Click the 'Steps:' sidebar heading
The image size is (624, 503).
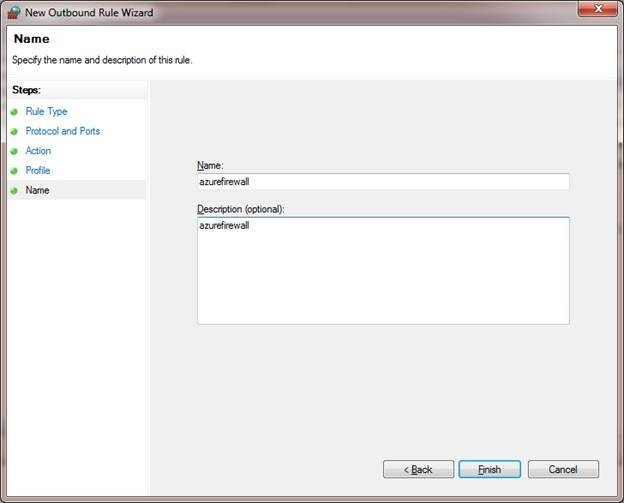pyautogui.click(x=25, y=89)
